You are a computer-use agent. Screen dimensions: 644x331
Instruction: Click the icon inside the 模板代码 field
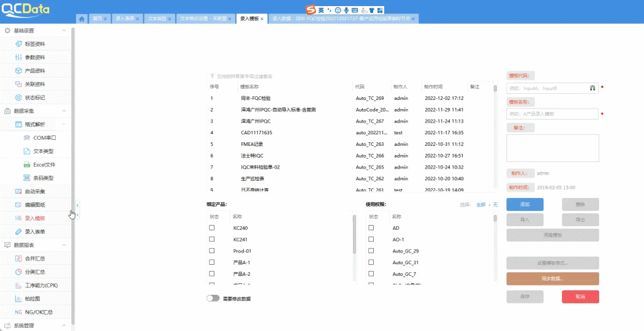593,88
